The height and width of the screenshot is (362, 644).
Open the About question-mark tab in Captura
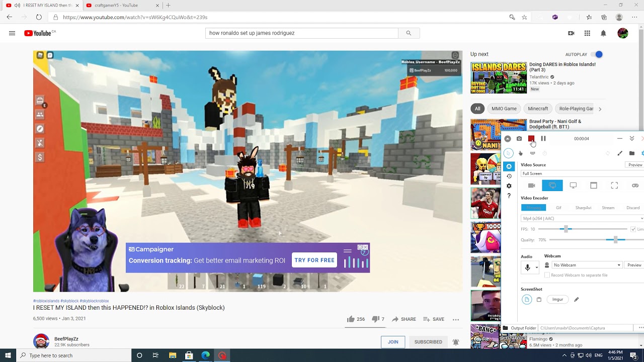pos(509,196)
